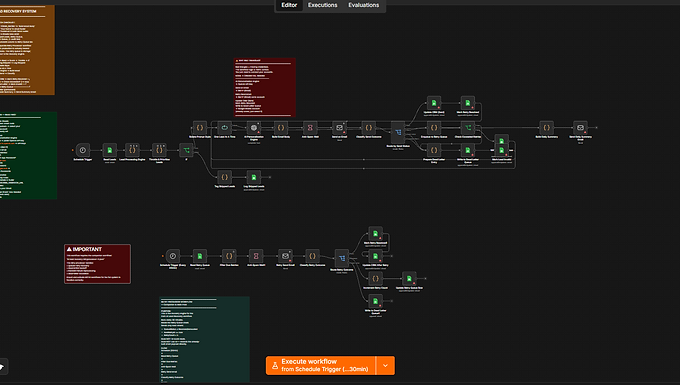
Task: Click the orange Recovery System sticky note
Action: point(27,50)
